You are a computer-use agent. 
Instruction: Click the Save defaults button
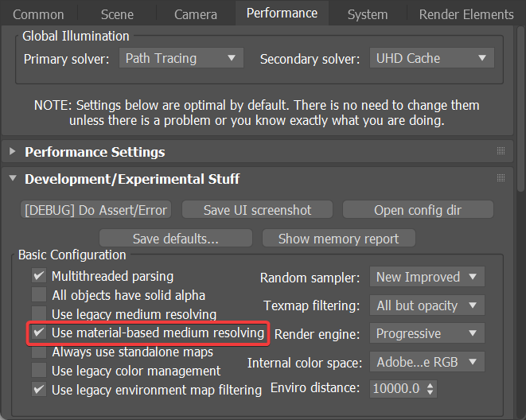click(175, 238)
